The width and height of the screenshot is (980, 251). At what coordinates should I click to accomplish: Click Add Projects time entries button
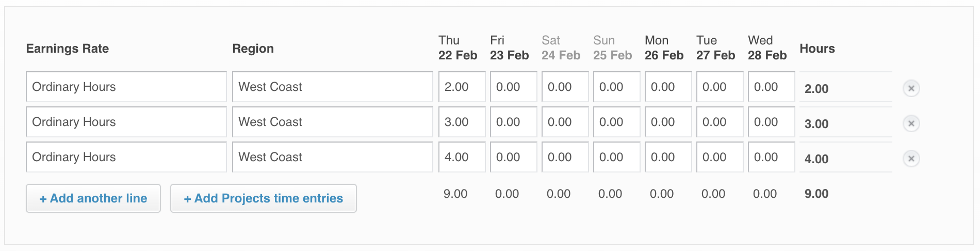(x=263, y=198)
